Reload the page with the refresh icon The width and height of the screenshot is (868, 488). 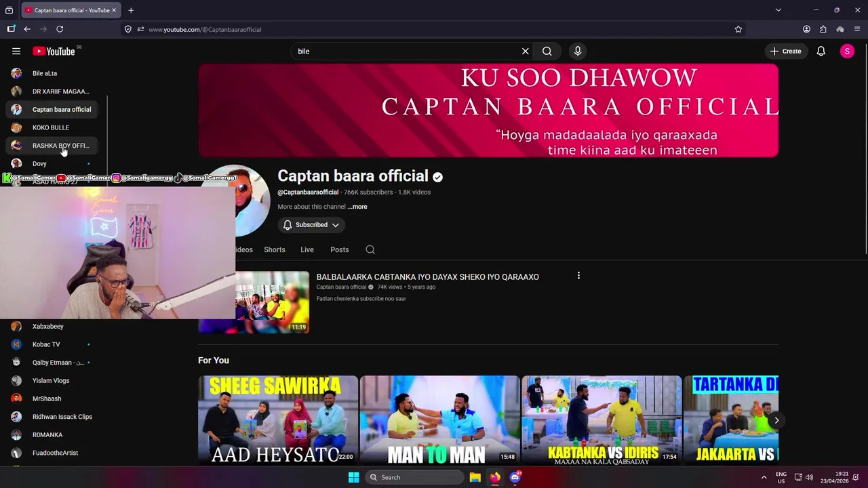tap(60, 29)
